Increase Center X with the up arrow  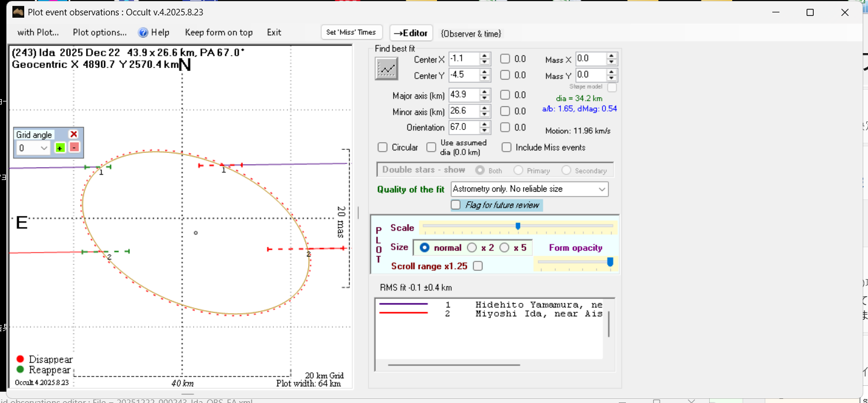pyautogui.click(x=485, y=56)
